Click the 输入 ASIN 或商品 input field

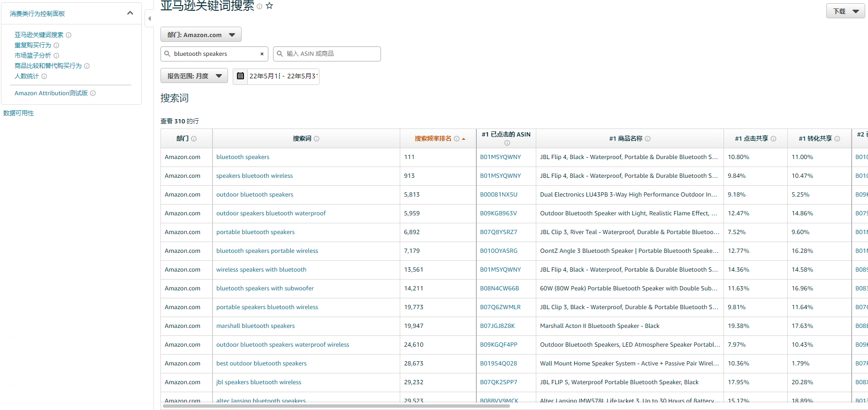331,54
